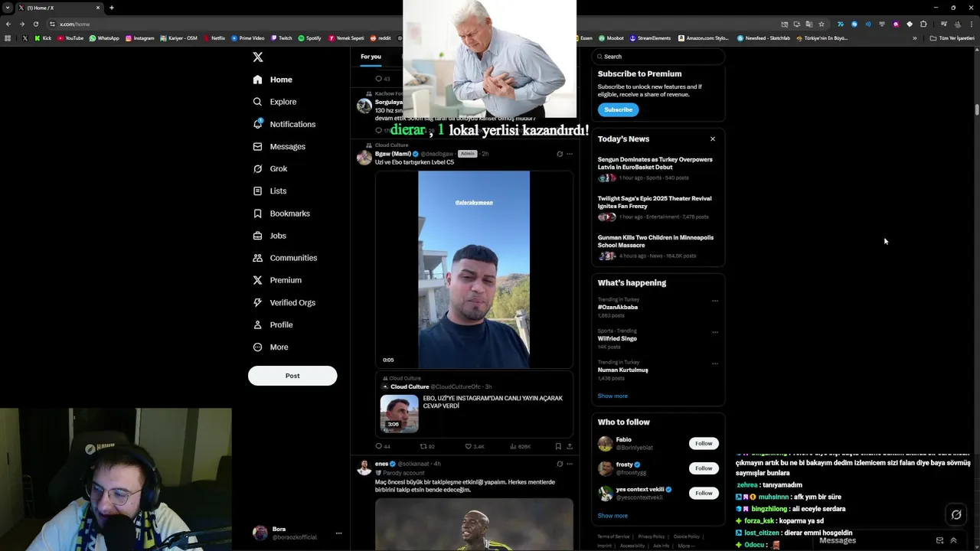Click share icon on Bgaw post
980x551 pixels.
569,446
